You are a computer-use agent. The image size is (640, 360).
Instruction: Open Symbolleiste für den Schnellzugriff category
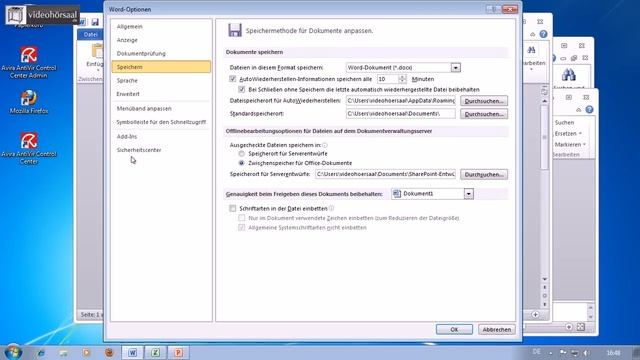(x=161, y=122)
